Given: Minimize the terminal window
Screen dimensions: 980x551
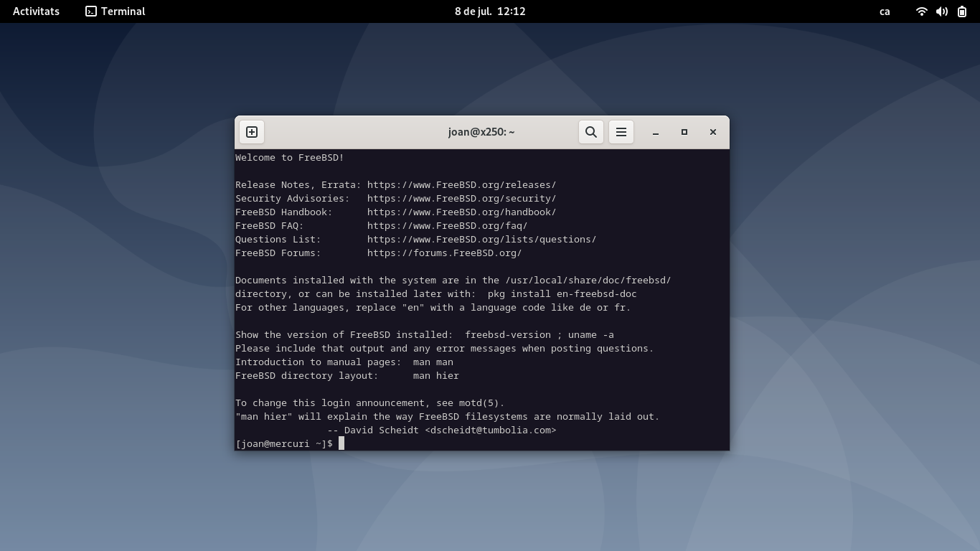Looking at the screenshot, I should [656, 132].
